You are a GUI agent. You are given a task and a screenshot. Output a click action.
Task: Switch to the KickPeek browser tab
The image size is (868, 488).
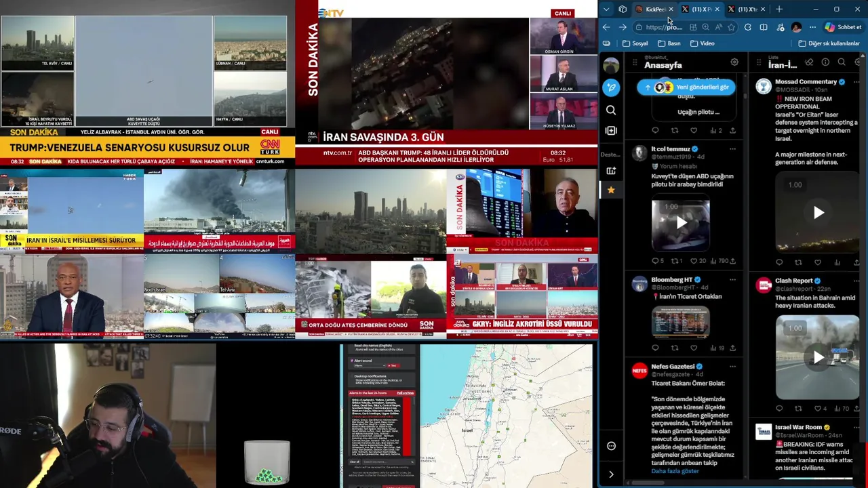tap(654, 9)
